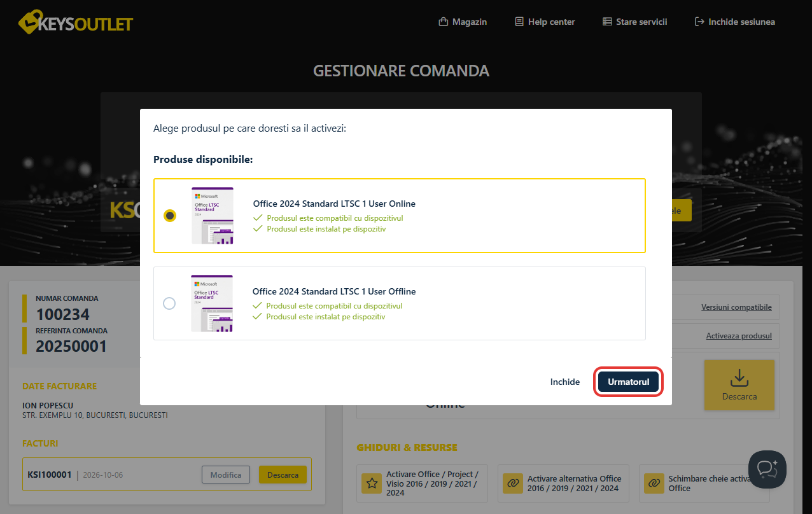The height and width of the screenshot is (514, 812).
Task: Open the Magazin shop link
Action: pos(463,22)
